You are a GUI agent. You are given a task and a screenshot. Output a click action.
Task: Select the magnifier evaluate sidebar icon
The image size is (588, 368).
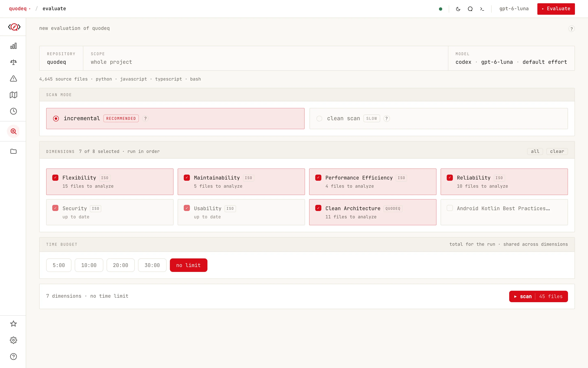(x=13, y=131)
